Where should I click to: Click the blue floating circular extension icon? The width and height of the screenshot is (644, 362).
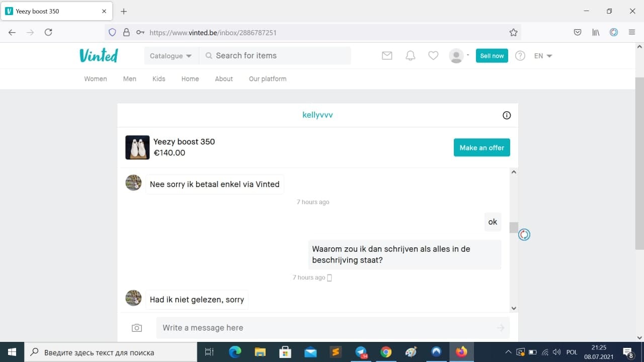click(x=524, y=235)
